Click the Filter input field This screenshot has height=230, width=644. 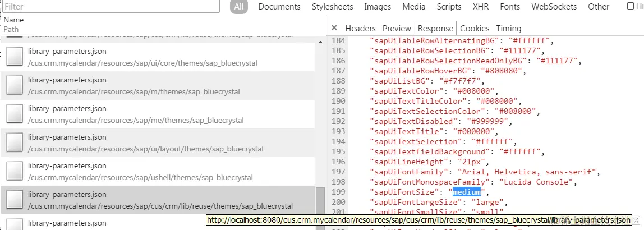coord(111,6)
